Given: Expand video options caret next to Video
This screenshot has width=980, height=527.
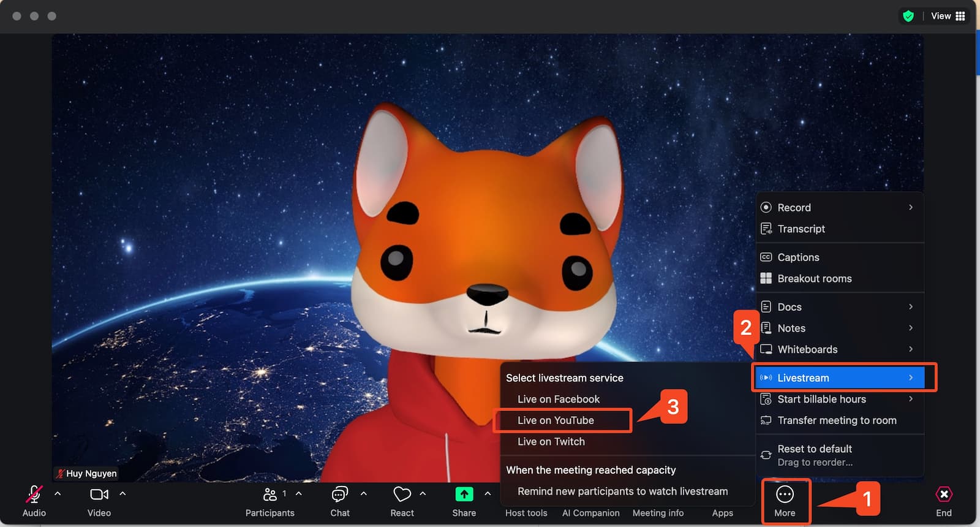Looking at the screenshot, I should pyautogui.click(x=123, y=493).
